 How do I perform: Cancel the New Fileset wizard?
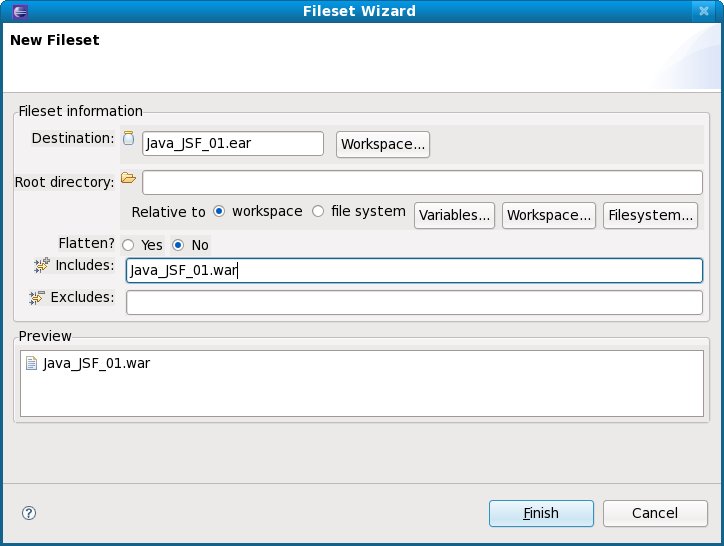pyautogui.click(x=655, y=513)
